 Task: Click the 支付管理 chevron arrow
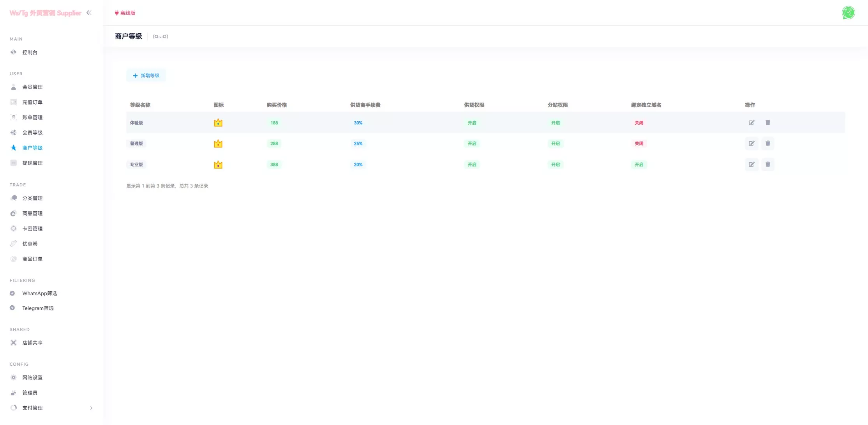point(91,408)
